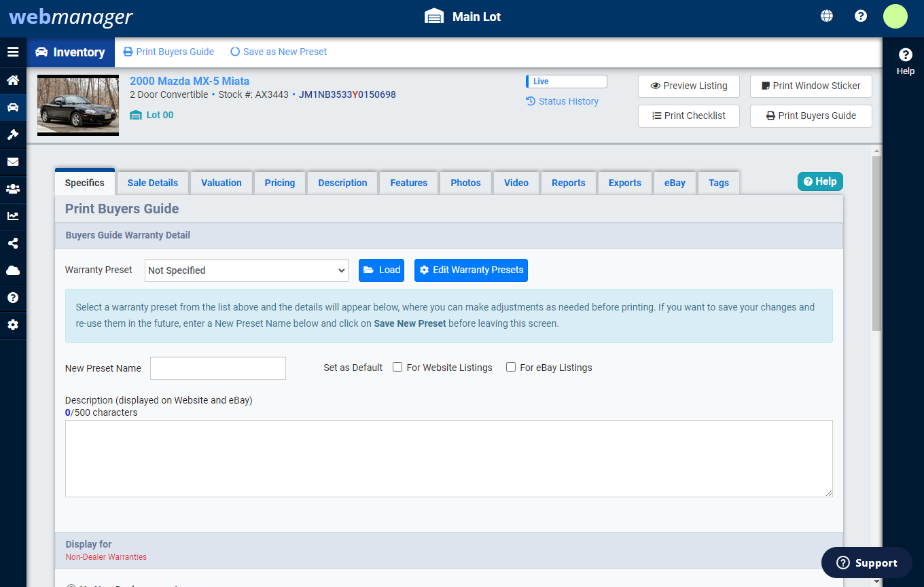Click the Miata vehicle thumbnail photo
Image resolution: width=924 pixels, height=587 pixels.
tap(77, 106)
